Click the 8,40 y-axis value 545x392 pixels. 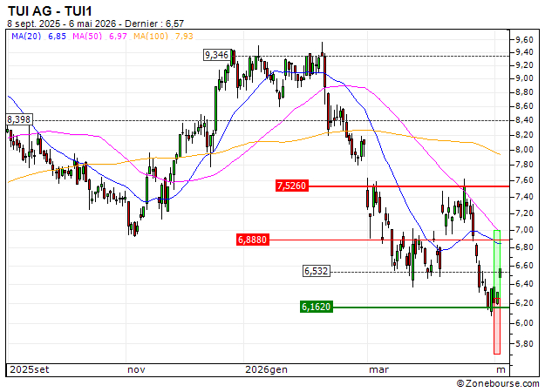pos(524,120)
